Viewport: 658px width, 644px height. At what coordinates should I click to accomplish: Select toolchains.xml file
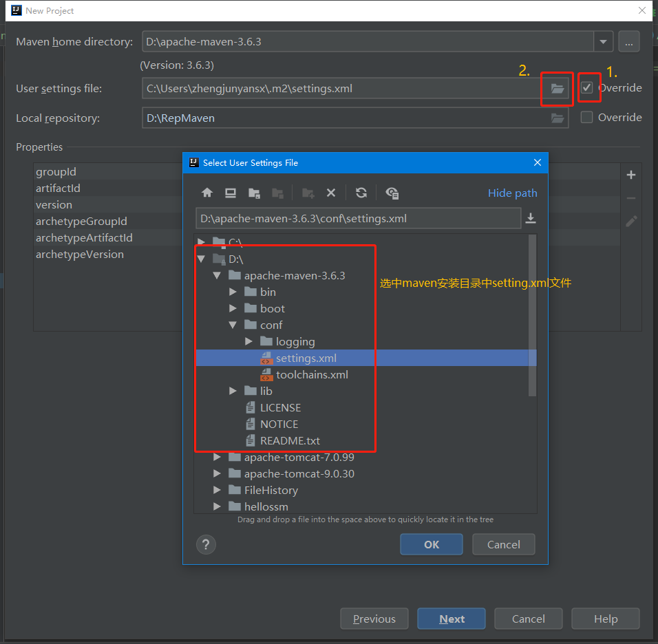coord(311,375)
